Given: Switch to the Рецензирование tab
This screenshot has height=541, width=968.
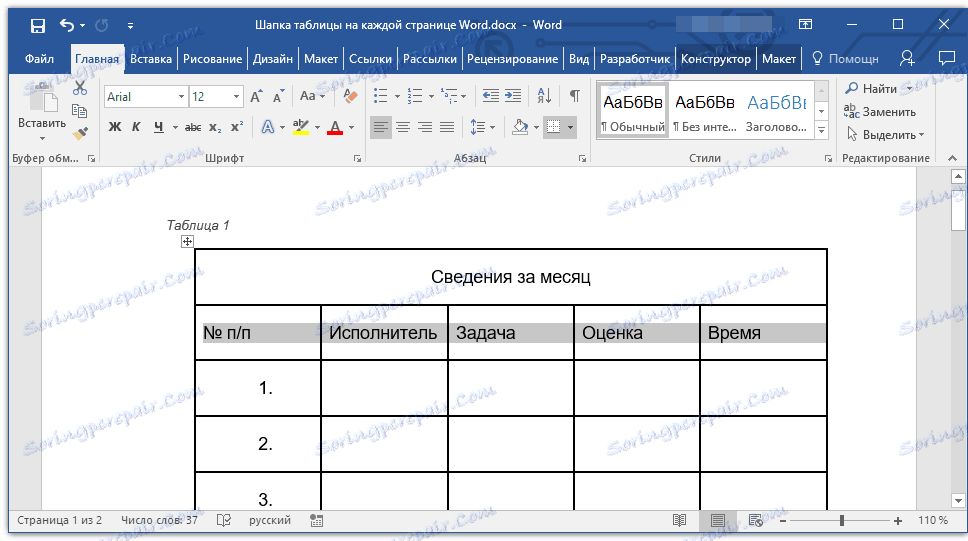Looking at the screenshot, I should 512,59.
